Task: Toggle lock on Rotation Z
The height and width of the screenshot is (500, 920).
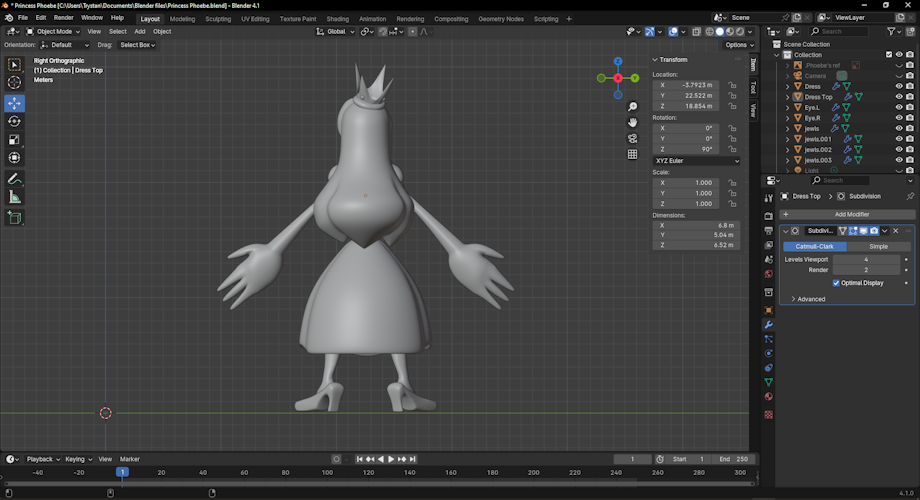Action: (732, 149)
